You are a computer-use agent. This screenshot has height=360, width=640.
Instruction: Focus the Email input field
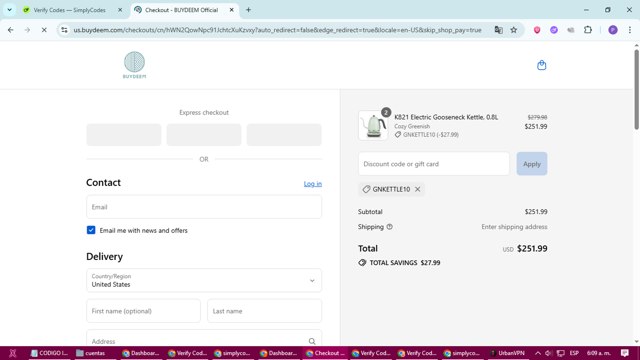click(204, 207)
